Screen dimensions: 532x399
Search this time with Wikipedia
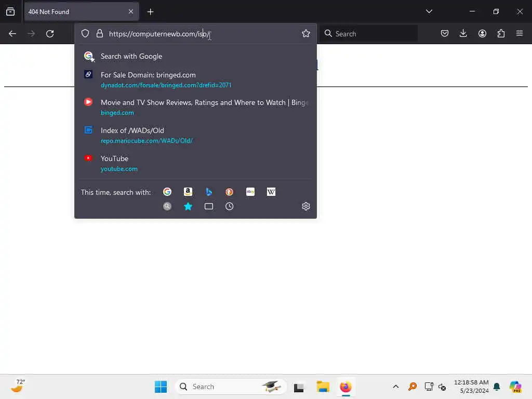pyautogui.click(x=271, y=192)
